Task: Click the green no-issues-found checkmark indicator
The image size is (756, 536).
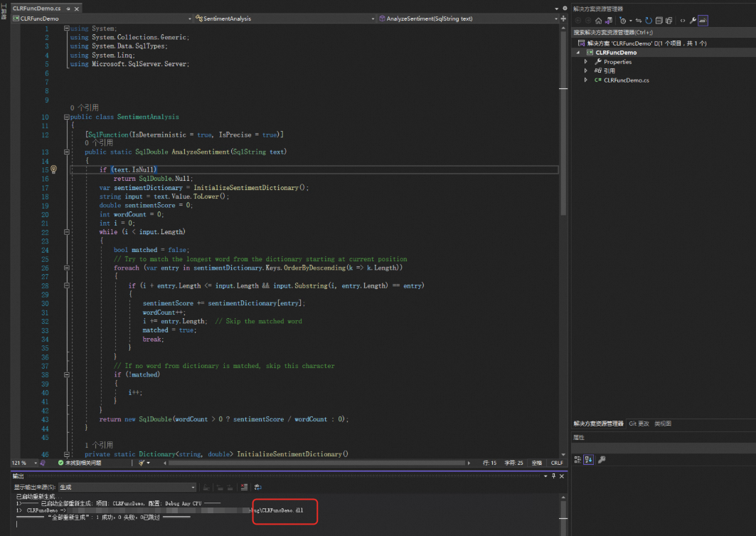Action: tap(60, 463)
